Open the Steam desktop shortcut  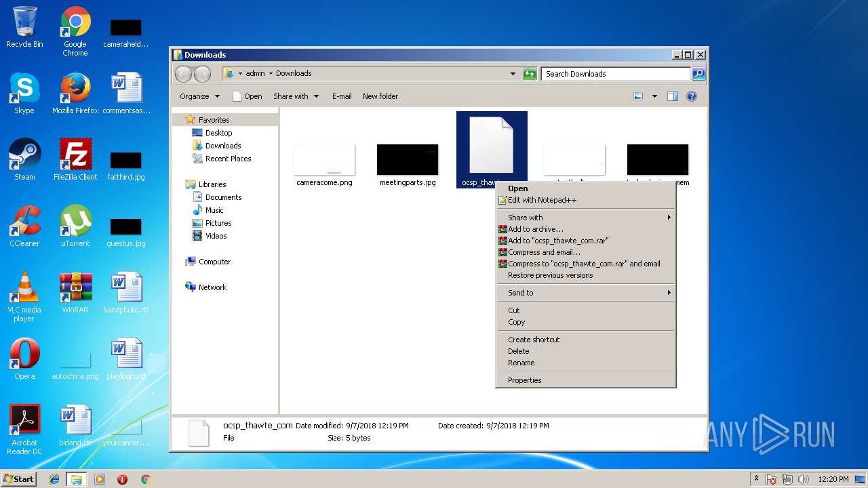pyautogui.click(x=24, y=160)
